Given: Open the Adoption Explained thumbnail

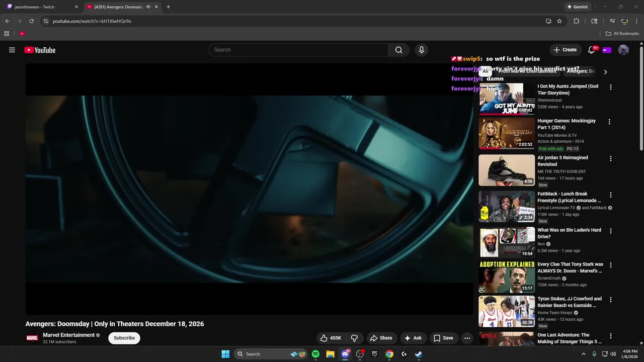Looking at the screenshot, I should (507, 277).
